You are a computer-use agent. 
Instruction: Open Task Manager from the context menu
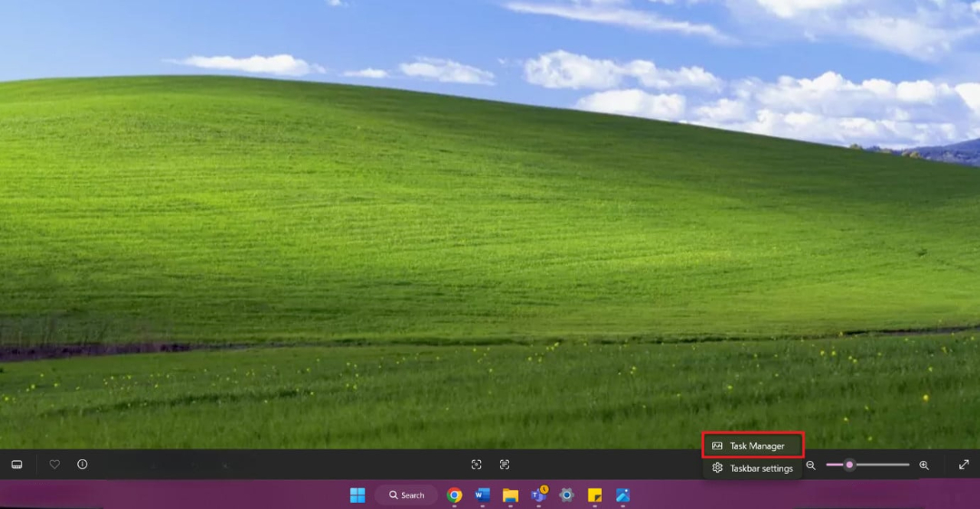[x=752, y=445]
